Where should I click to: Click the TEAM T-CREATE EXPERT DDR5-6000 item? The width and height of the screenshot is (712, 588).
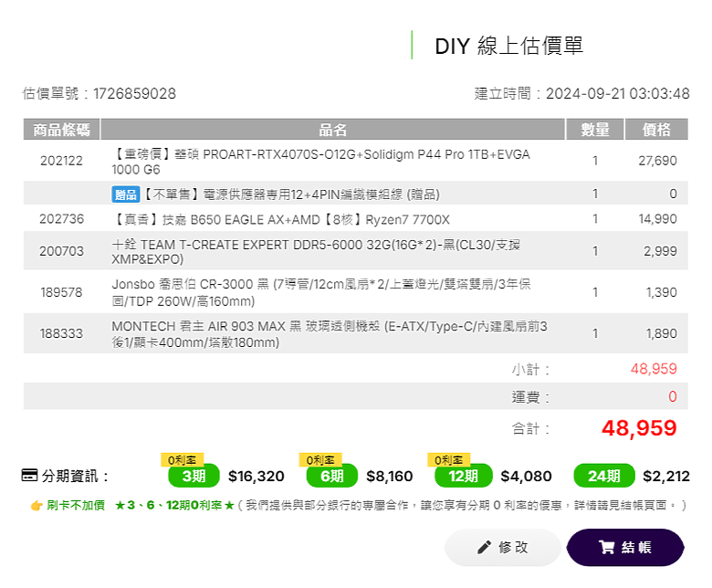pyautogui.click(x=316, y=252)
